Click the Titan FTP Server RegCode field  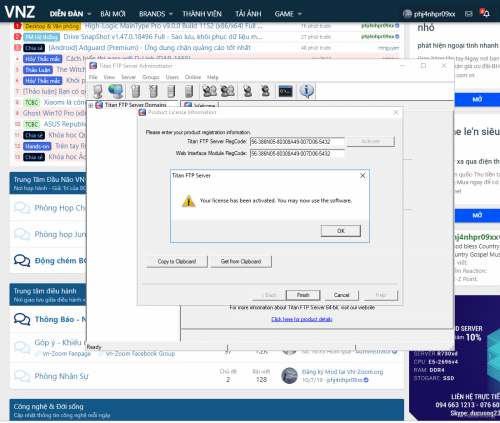coord(297,142)
